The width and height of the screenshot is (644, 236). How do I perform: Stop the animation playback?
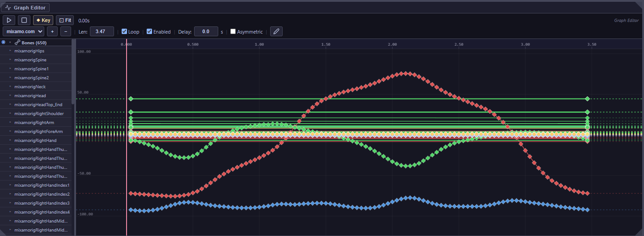click(x=24, y=20)
